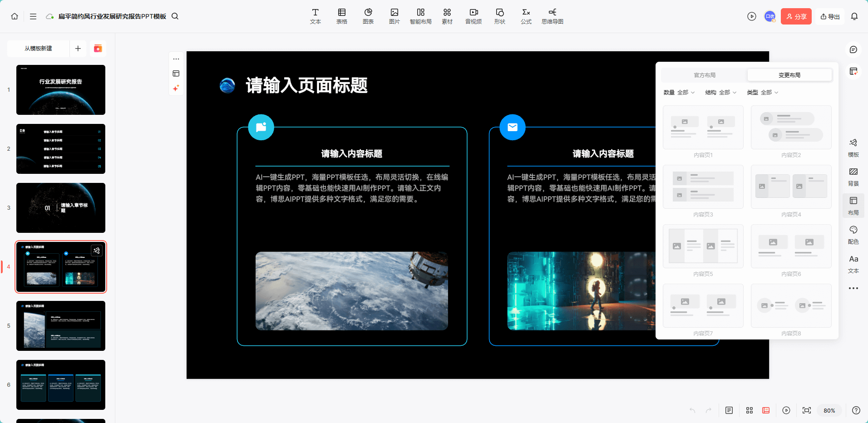Click fit-to-screen icon in bottom bar

click(x=807, y=410)
